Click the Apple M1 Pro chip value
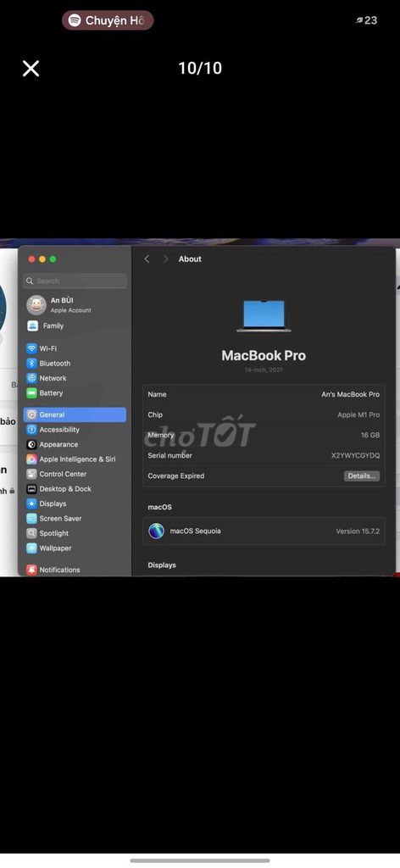This screenshot has height=868, width=400. [x=358, y=415]
